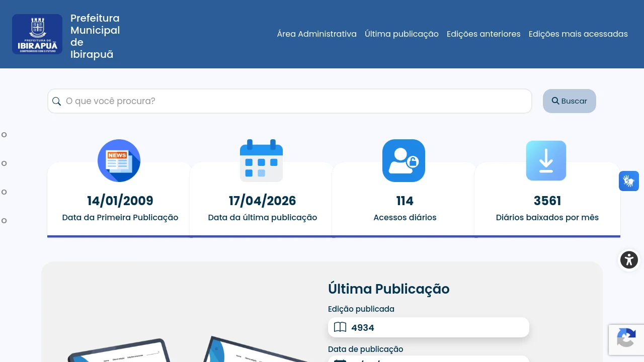
Task: Go to Última publicação in navigation
Action: point(401,34)
